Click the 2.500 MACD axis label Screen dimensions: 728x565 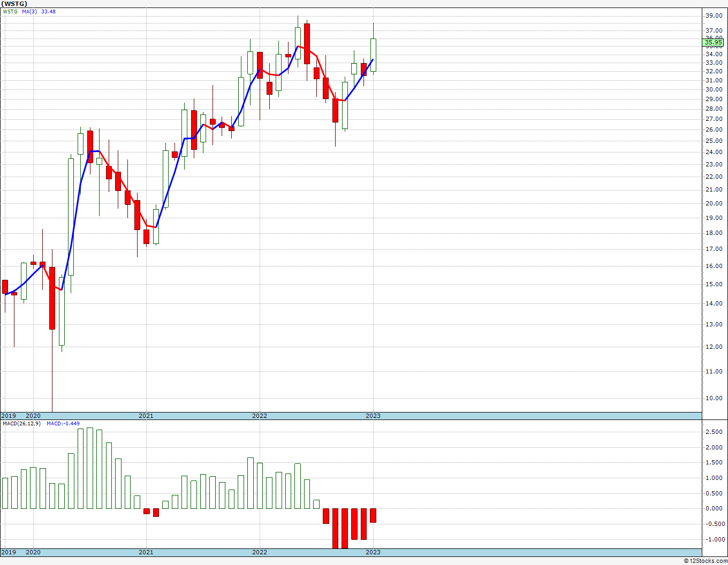[714, 432]
